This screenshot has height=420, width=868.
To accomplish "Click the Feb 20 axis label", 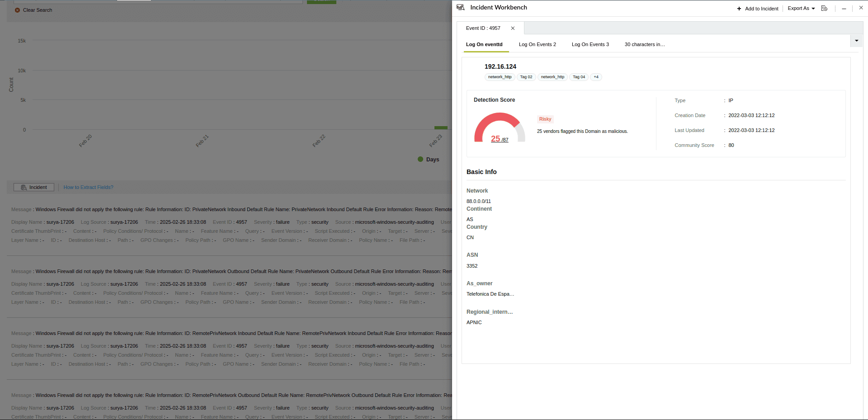I will pos(85,141).
